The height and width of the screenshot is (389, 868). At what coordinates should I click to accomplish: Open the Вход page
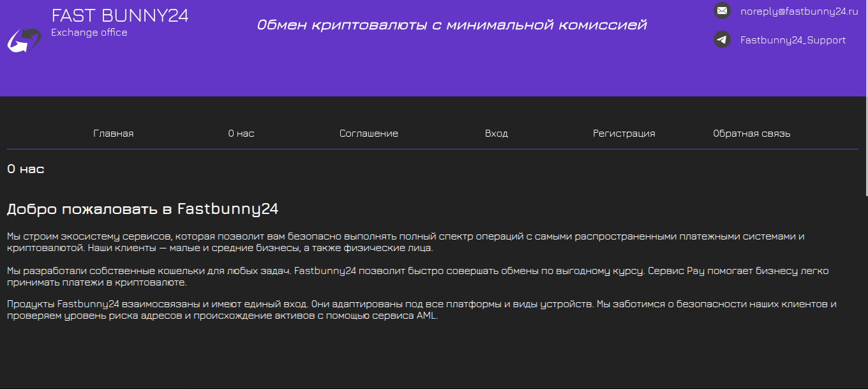(x=497, y=133)
